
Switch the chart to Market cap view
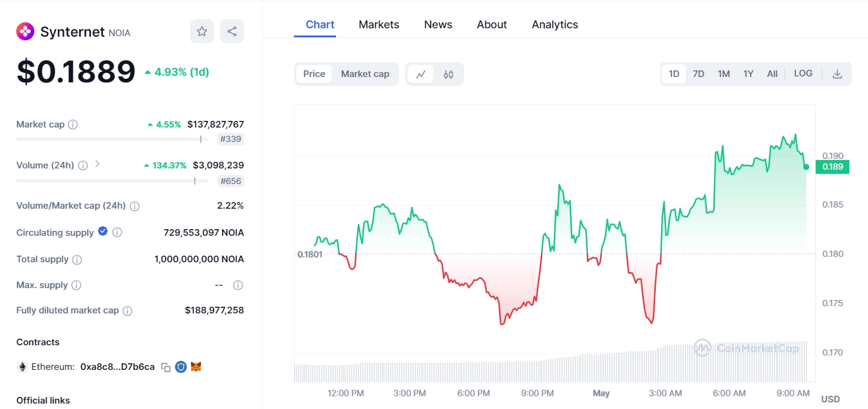[x=365, y=73]
